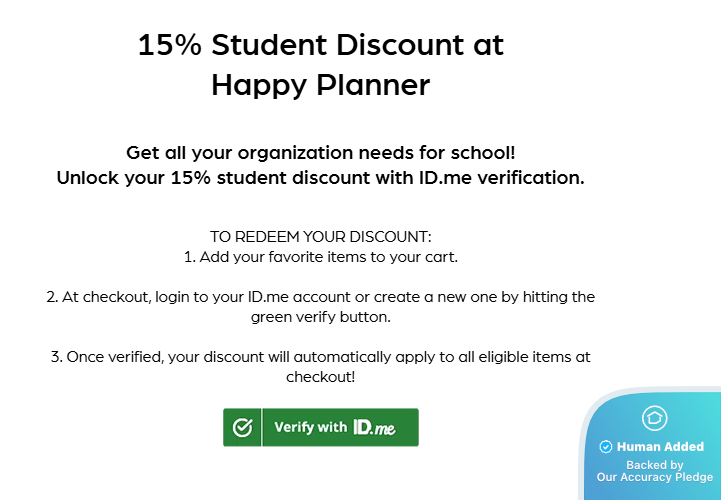This screenshot has height=500, width=721.
Task: Click the "TO REDEEM YOUR DISCOUNT:" label
Action: click(x=320, y=237)
